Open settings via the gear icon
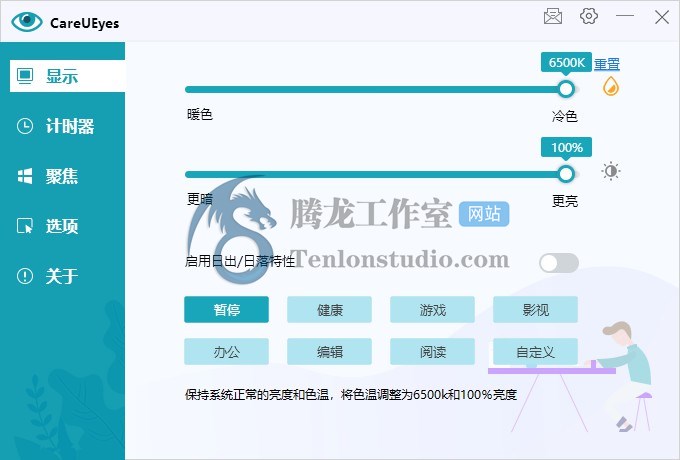Image resolution: width=680 pixels, height=460 pixels. 588,16
